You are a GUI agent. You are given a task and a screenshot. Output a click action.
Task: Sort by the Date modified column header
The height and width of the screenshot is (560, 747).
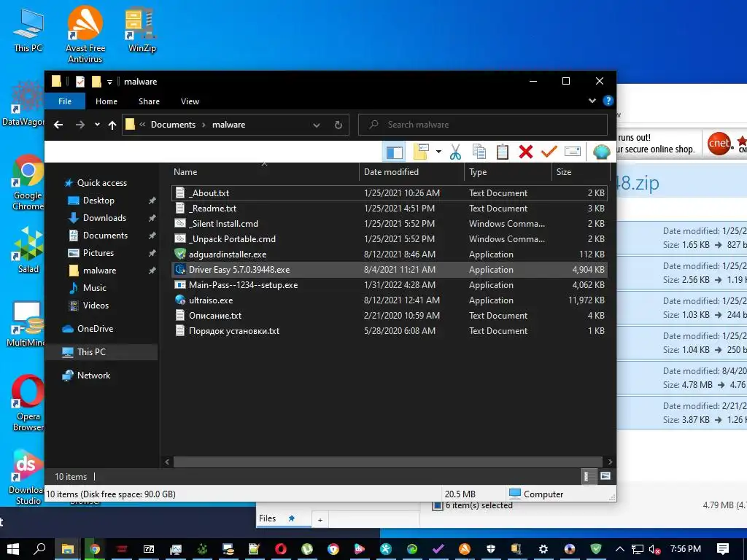411,172
